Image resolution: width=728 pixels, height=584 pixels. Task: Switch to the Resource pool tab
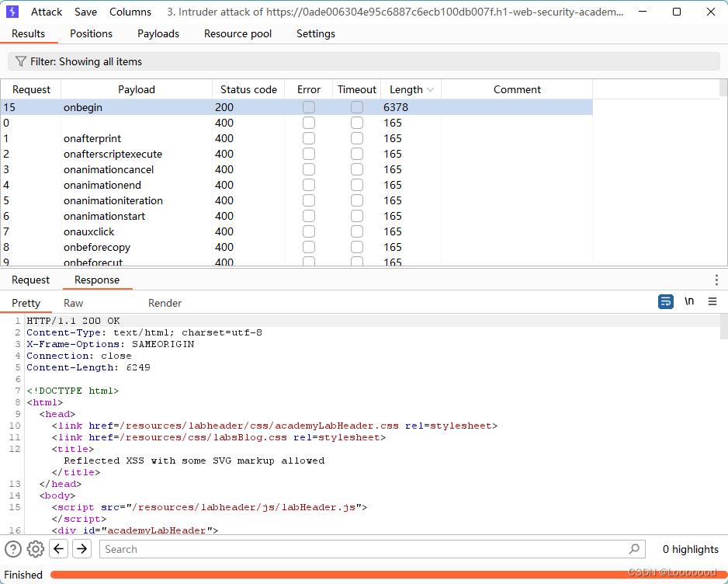(237, 33)
